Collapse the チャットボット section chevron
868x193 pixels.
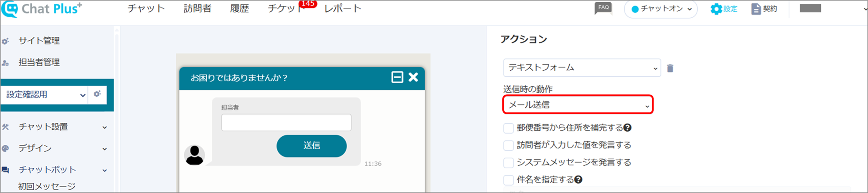[105, 171]
